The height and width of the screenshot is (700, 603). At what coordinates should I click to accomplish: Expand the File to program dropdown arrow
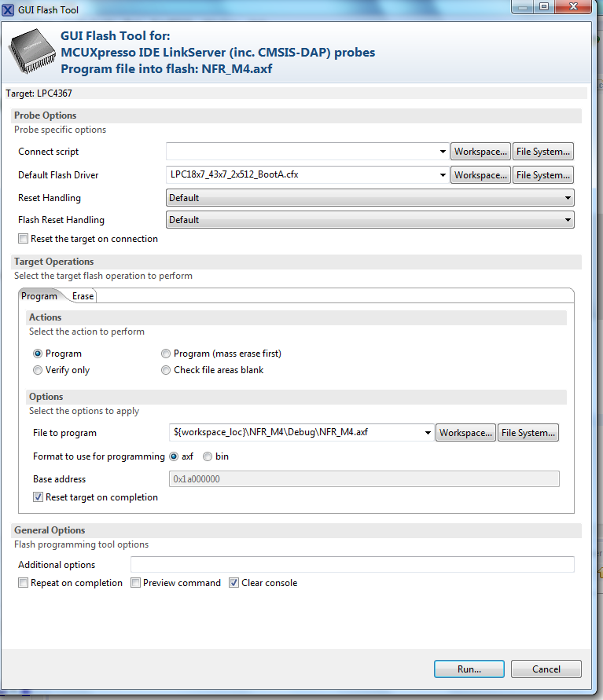point(428,433)
